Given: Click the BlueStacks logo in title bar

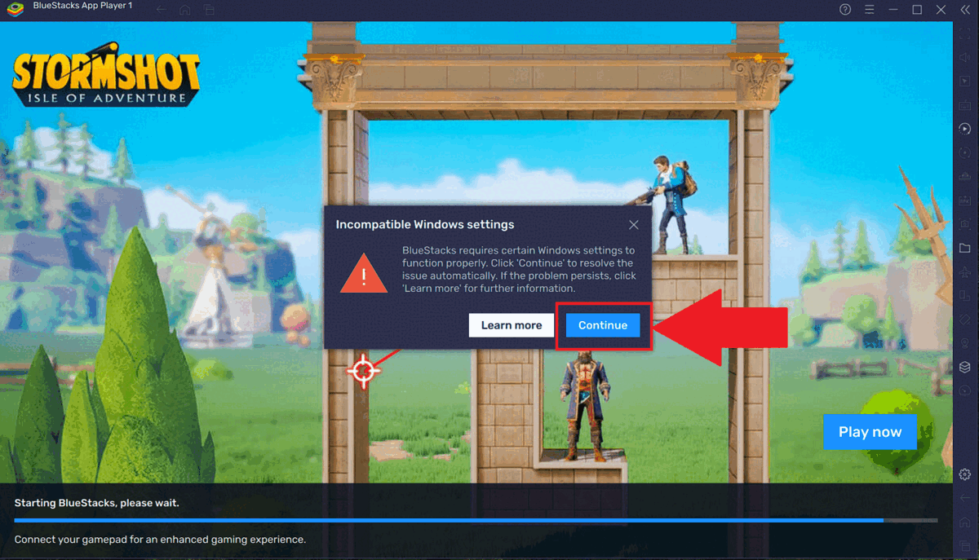Looking at the screenshot, I should [15, 10].
